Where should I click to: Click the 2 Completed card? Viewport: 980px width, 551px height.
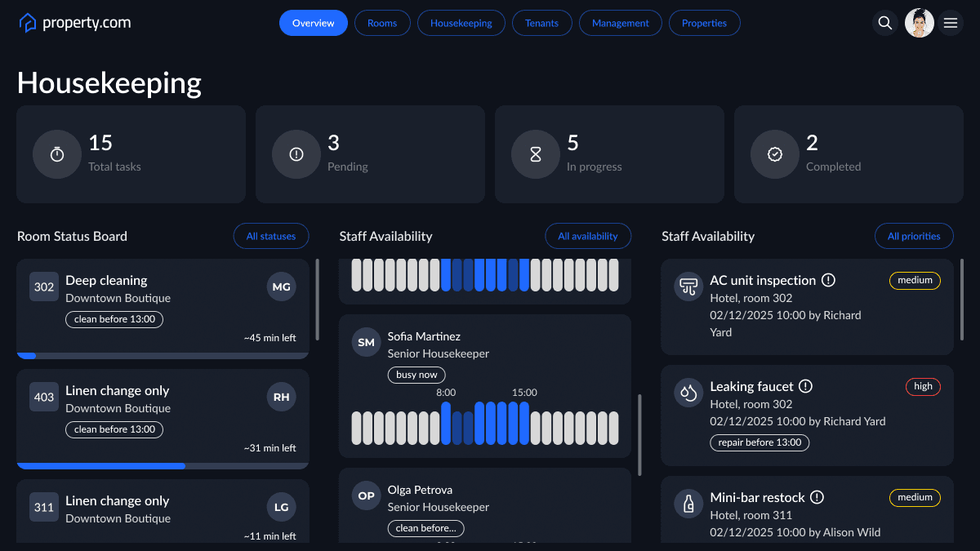coord(849,154)
